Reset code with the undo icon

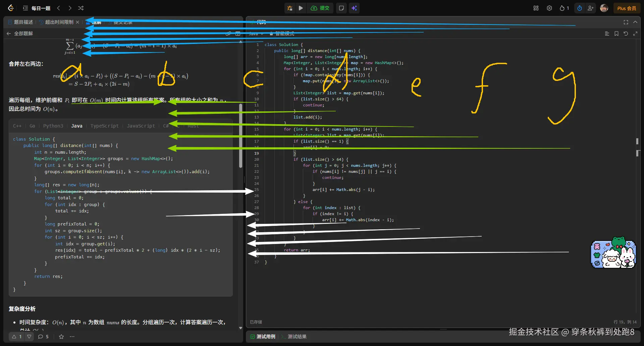(x=626, y=34)
